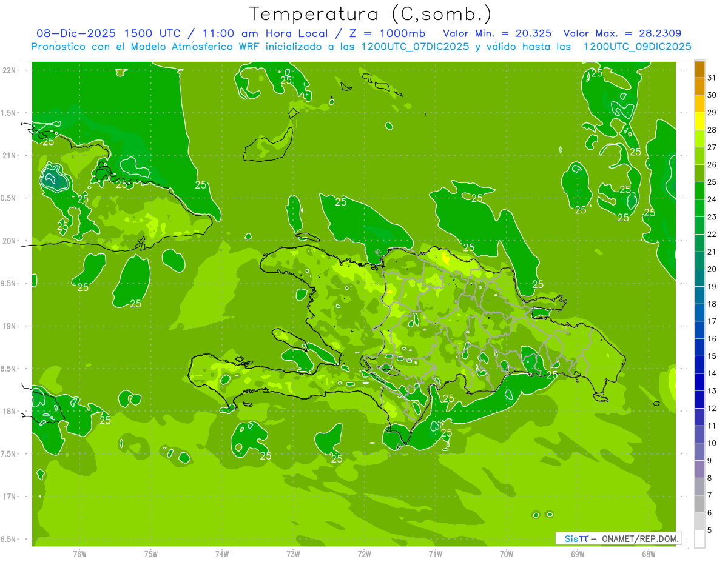728x562 pixels.
Task: Click the '72W' longitude axis label
Action: point(364,554)
